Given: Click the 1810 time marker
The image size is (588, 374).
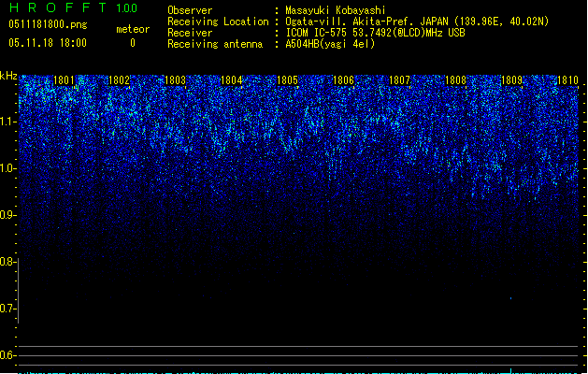Looking at the screenshot, I should point(567,80).
